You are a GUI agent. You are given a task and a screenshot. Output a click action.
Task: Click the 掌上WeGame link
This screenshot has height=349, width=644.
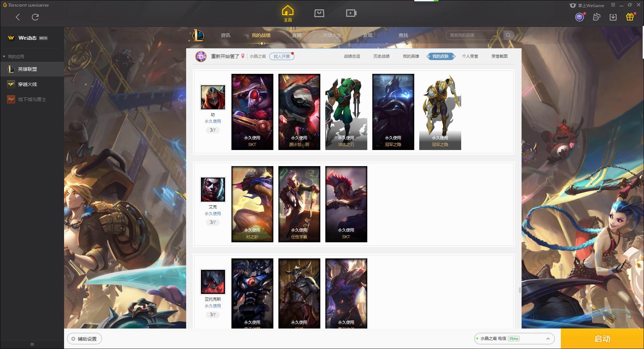587,5
